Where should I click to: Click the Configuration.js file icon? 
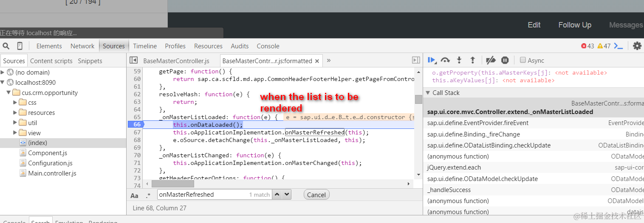coord(23,163)
